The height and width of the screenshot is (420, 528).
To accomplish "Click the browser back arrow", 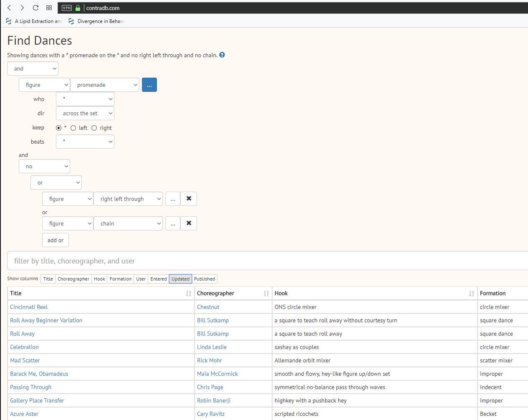I will coord(9,8).
